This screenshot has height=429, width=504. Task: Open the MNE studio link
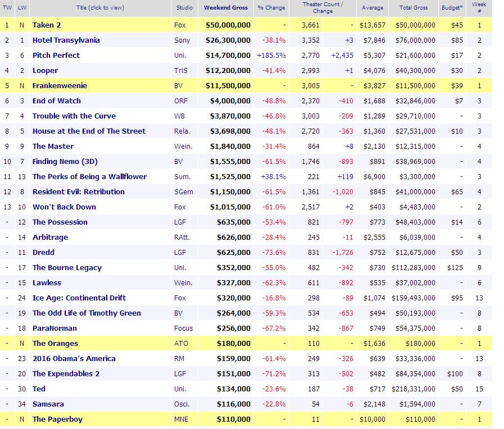(181, 419)
